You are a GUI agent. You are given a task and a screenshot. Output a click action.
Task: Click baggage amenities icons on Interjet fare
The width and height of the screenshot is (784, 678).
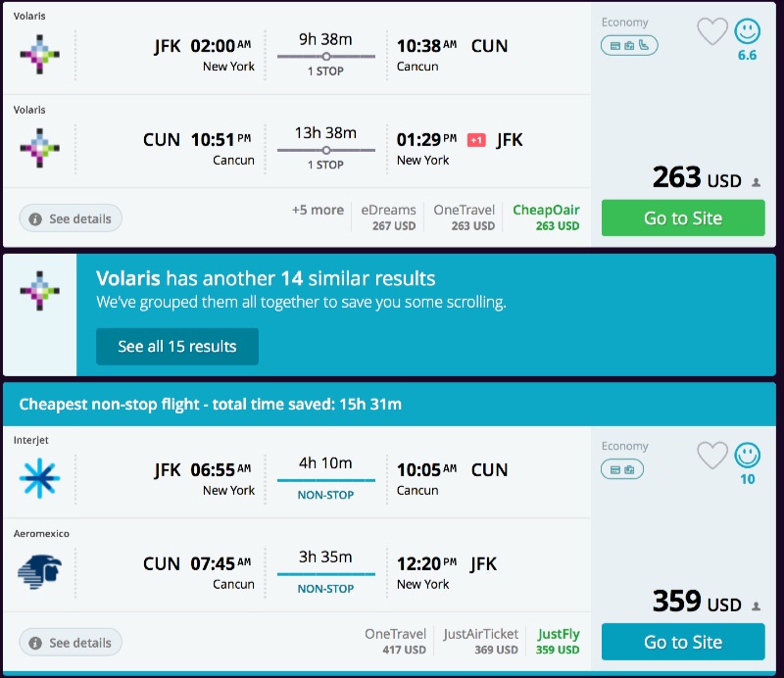(621, 469)
